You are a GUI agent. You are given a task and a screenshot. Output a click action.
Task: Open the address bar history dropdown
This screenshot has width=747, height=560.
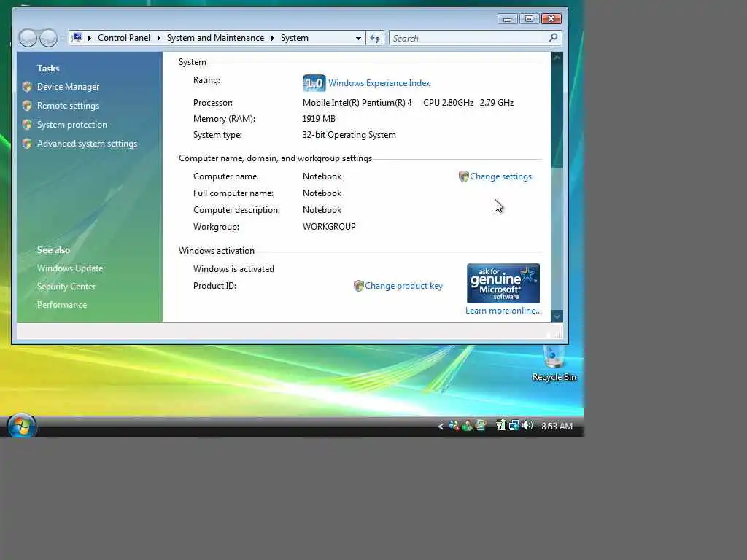pos(358,38)
